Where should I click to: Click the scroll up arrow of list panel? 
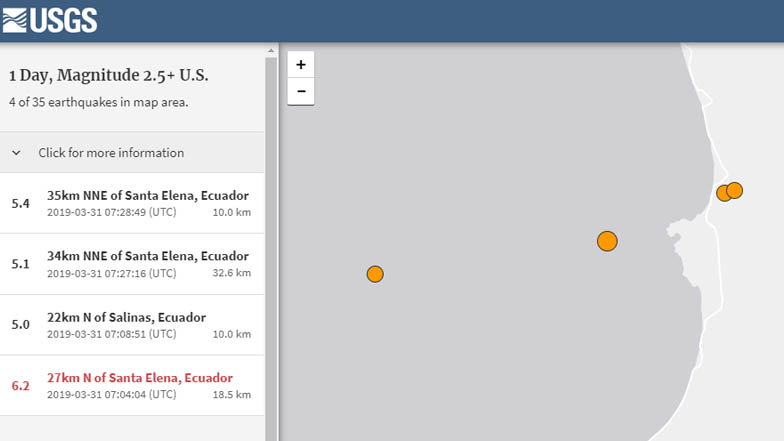(x=271, y=49)
